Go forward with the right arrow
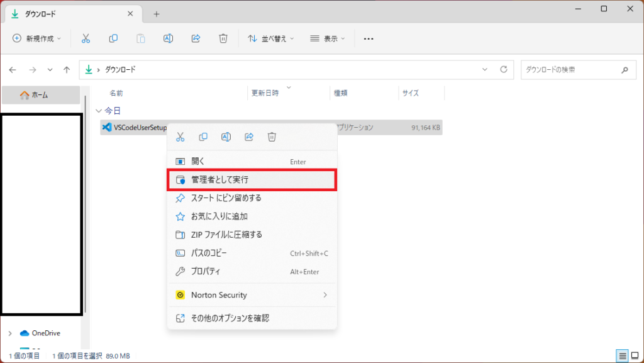This screenshot has width=644, height=363. tap(33, 70)
